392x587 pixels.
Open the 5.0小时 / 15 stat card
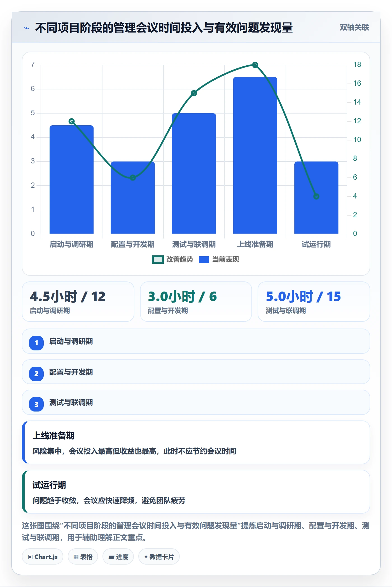tap(314, 302)
